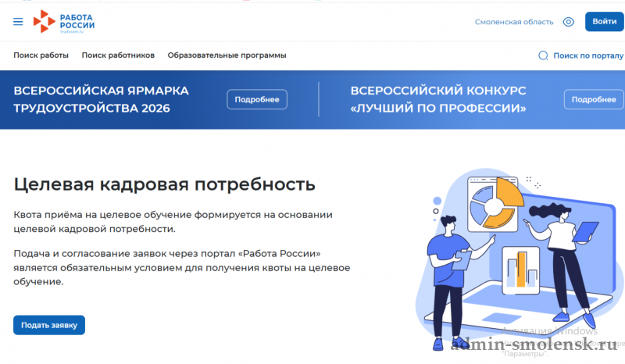
Task: Click the Работа России logo
Action: pyautogui.click(x=64, y=22)
